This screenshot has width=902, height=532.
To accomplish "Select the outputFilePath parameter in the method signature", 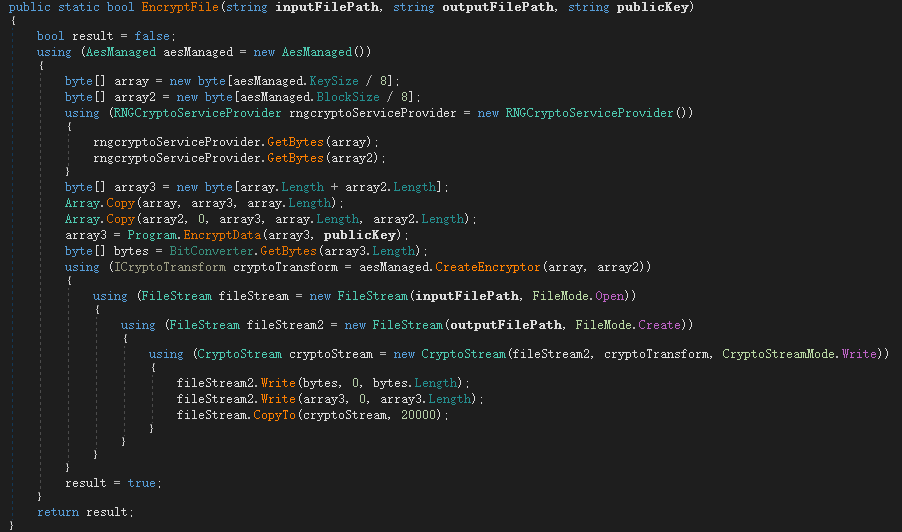I will [498, 7].
